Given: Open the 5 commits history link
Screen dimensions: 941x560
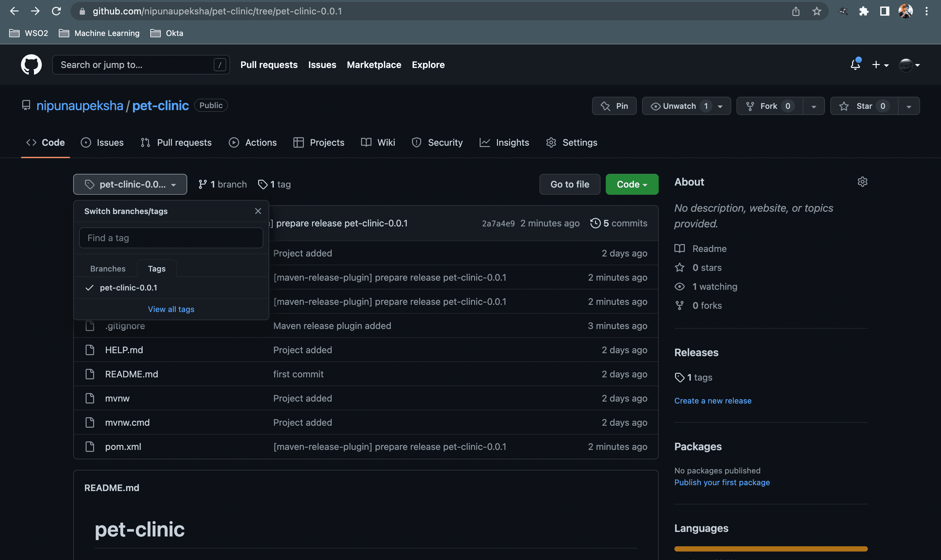Looking at the screenshot, I should 619,223.
